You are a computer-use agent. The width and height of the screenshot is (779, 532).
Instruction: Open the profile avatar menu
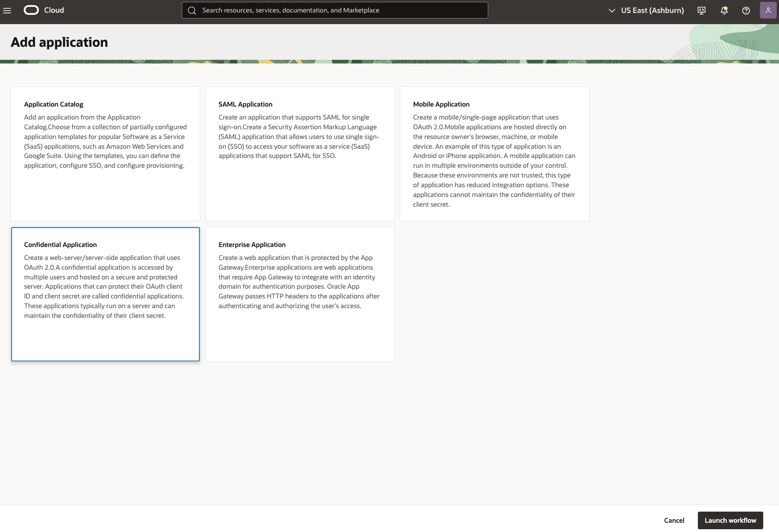click(x=767, y=10)
